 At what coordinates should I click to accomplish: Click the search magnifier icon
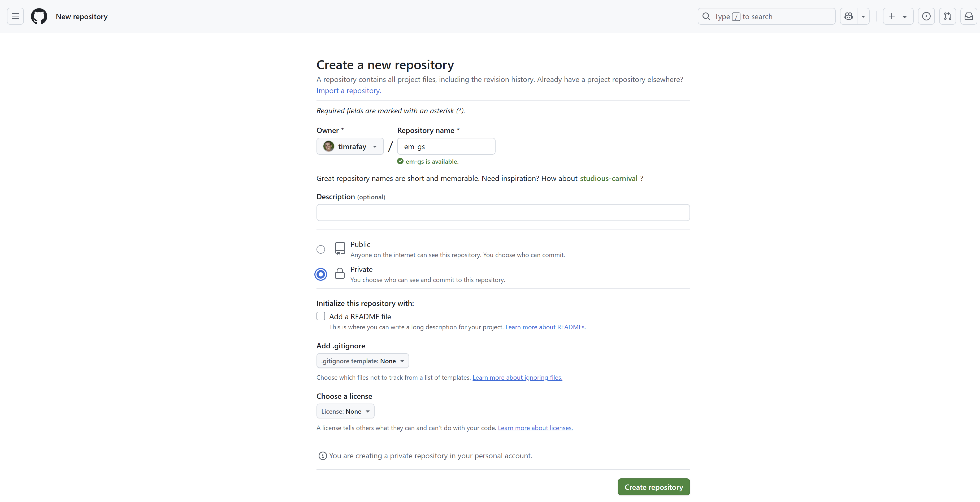[706, 16]
